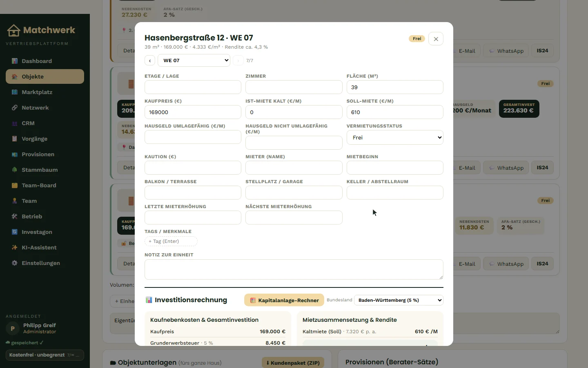The height and width of the screenshot is (368, 588).
Task: Click the Team person icon in the sidebar
Action: point(15,201)
